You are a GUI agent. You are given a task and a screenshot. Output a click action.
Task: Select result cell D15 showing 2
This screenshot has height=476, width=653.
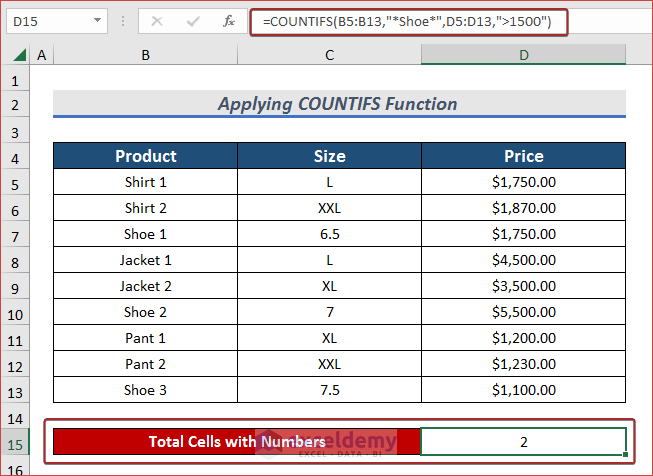pos(523,441)
